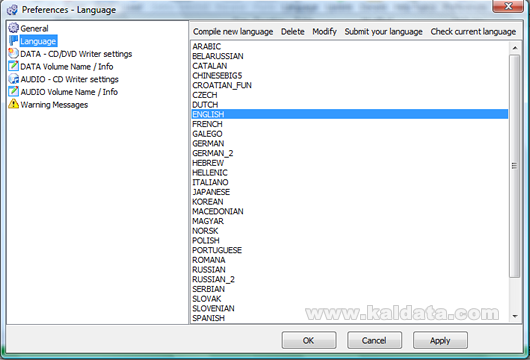Click the language list scrollbar thumb
Viewport: 530px width, 360px height.
click(x=515, y=166)
